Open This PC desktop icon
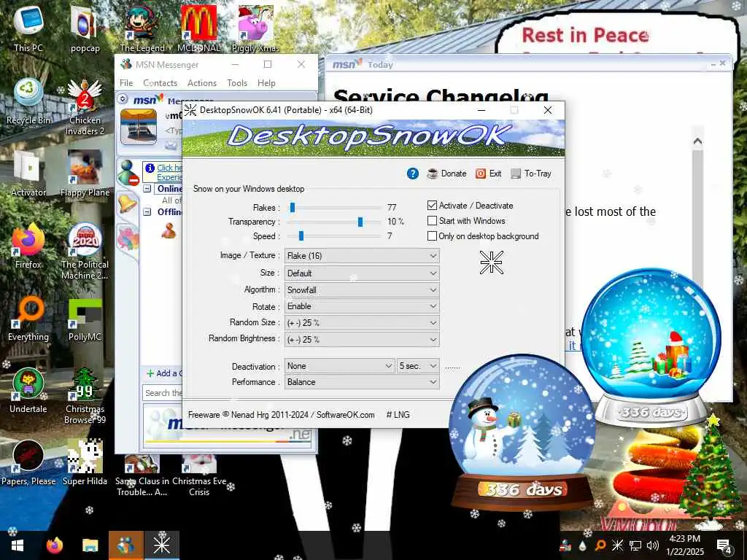The image size is (747, 560). coord(28,28)
